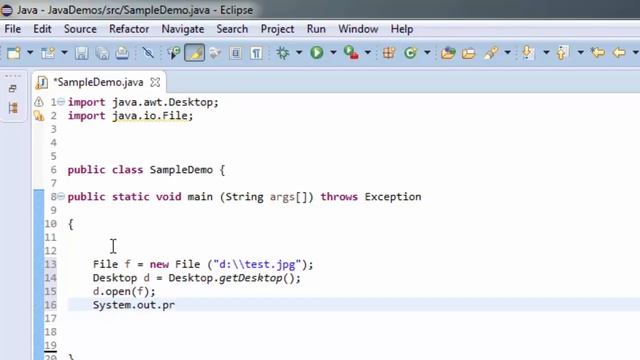
Task: Click on "throws Exception" in main signature
Action: tap(371, 197)
